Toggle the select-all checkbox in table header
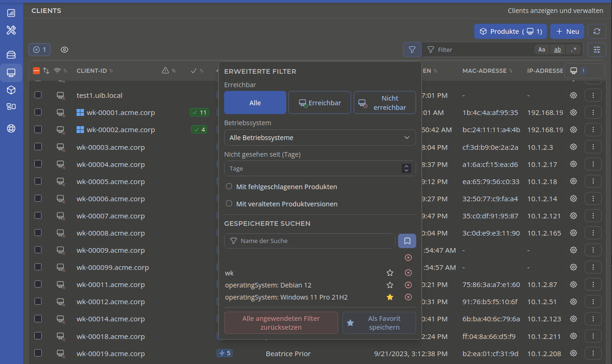This screenshot has height=364, width=612. (37, 71)
